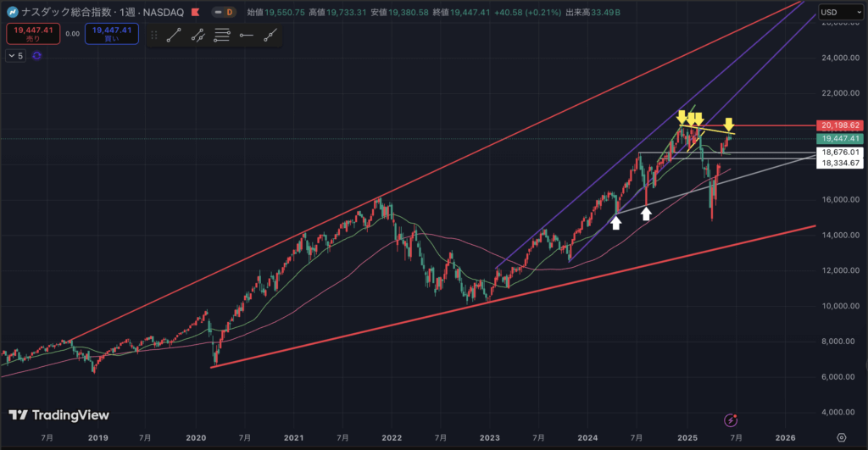The image size is (868, 450).
Task: Click the 0.00 spread value
Action: tap(73, 34)
